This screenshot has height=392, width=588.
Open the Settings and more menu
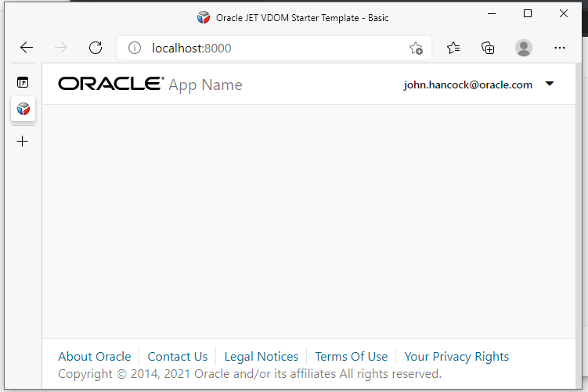(x=560, y=48)
